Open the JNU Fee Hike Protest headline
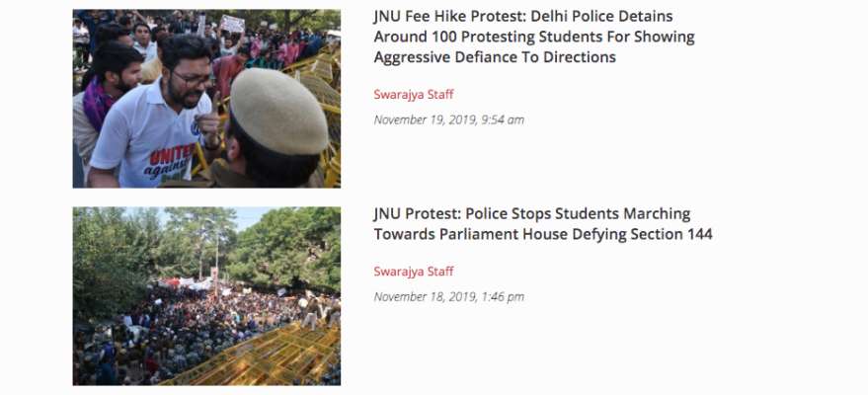 click(x=534, y=37)
